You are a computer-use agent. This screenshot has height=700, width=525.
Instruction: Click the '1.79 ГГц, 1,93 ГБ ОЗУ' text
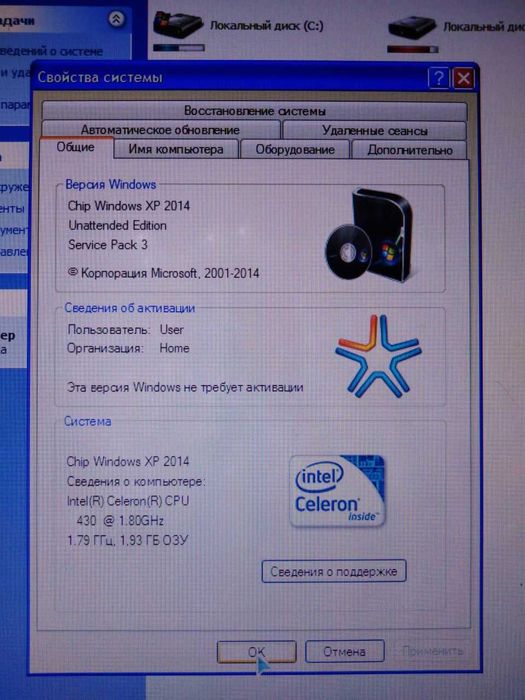(128, 540)
